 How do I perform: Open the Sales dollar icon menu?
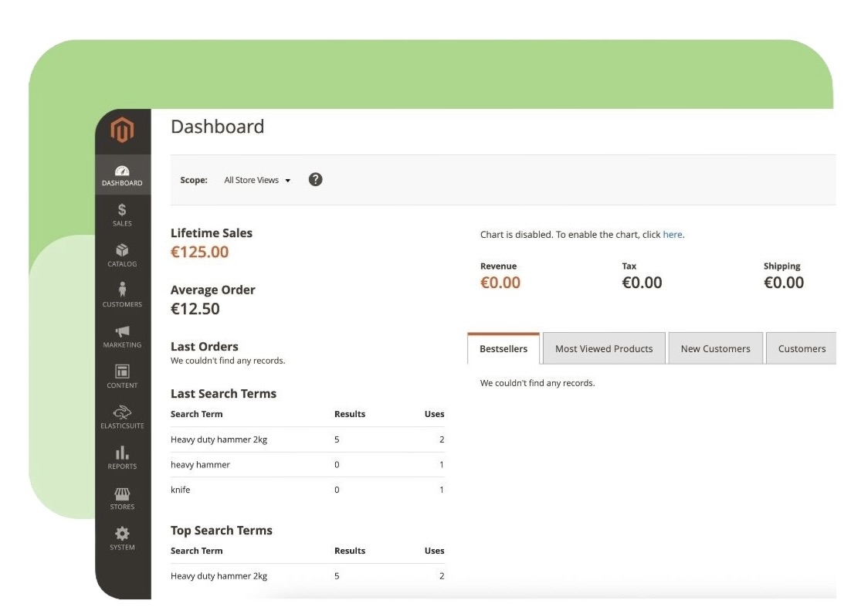(x=122, y=210)
